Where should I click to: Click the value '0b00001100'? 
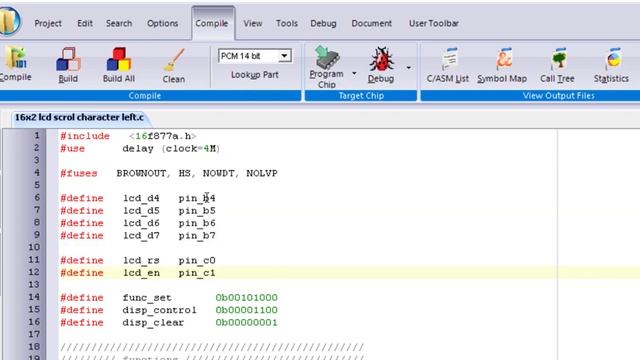[247, 310]
